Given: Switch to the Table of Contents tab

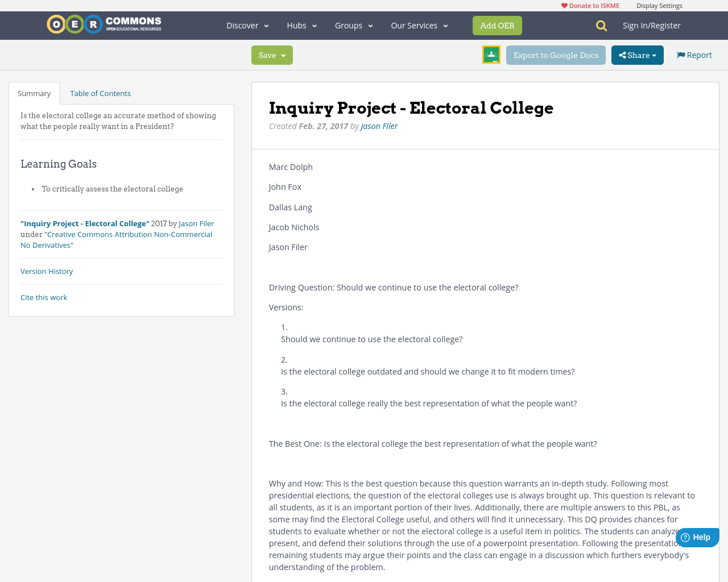Looking at the screenshot, I should tap(100, 92).
